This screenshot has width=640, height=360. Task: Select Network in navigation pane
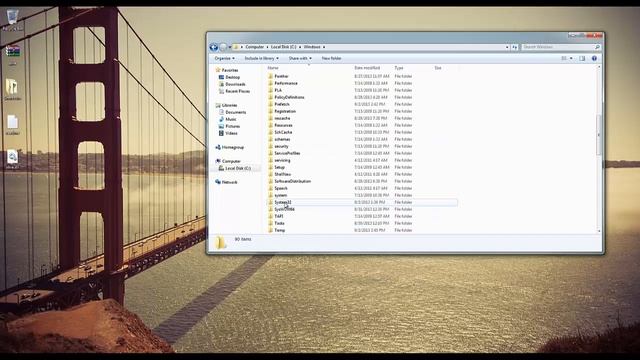pos(229,182)
